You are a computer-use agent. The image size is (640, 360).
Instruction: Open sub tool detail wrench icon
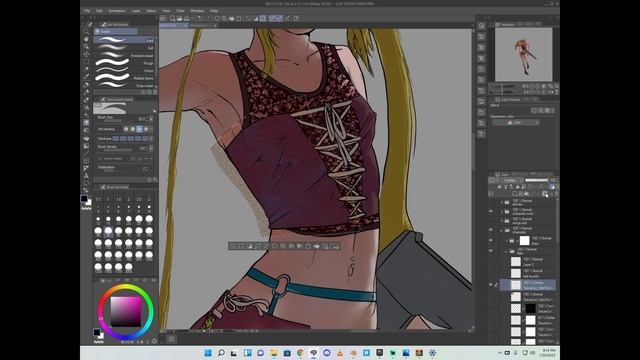click(x=155, y=180)
